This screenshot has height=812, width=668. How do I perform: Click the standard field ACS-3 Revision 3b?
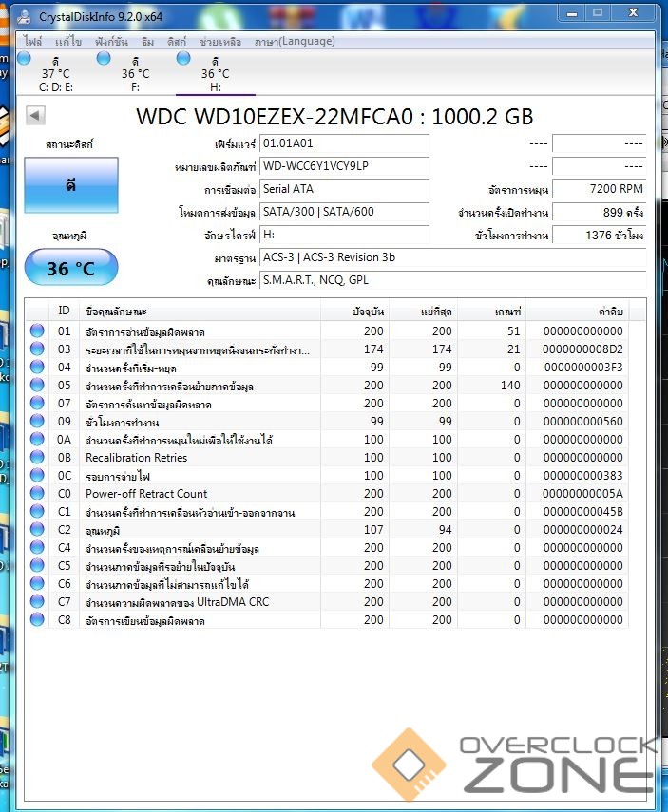coord(453,257)
